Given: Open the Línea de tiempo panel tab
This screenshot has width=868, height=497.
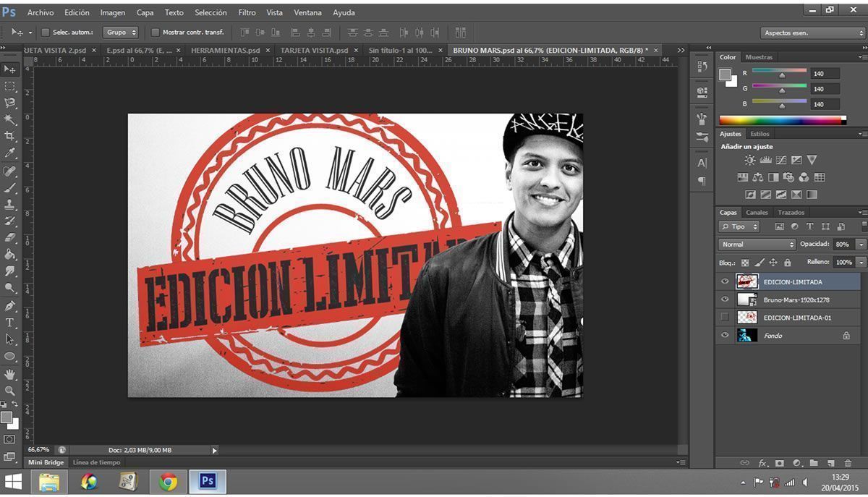Looking at the screenshot, I should [96, 462].
